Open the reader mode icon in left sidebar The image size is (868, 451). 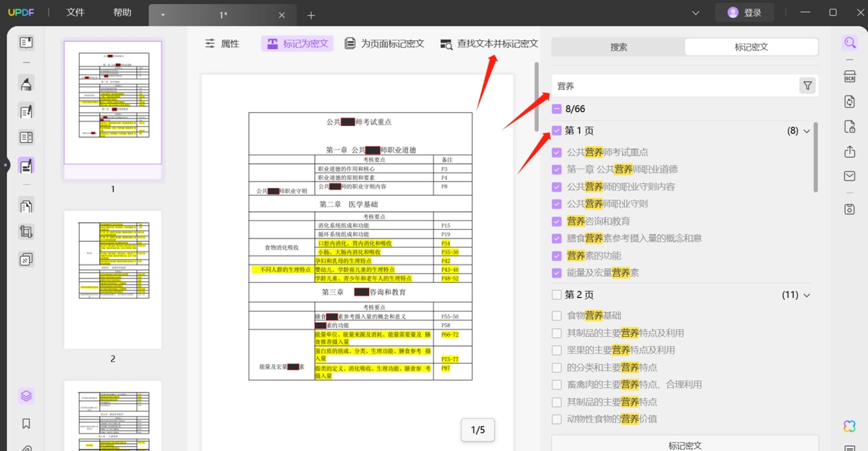[26, 43]
